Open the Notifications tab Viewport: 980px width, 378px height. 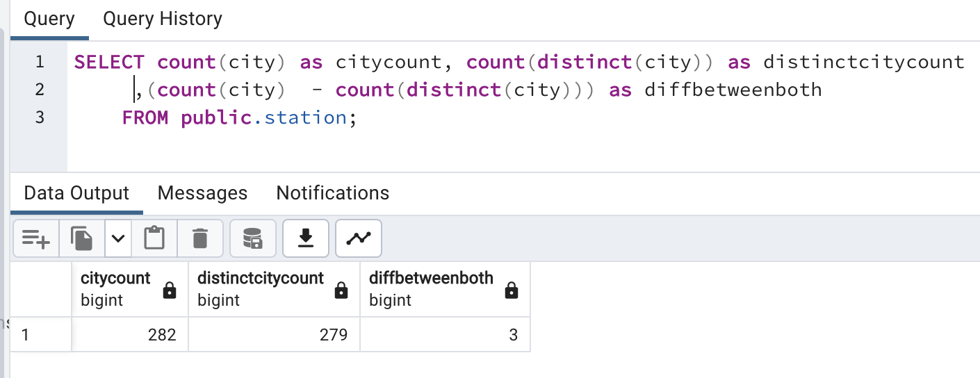pyautogui.click(x=332, y=192)
